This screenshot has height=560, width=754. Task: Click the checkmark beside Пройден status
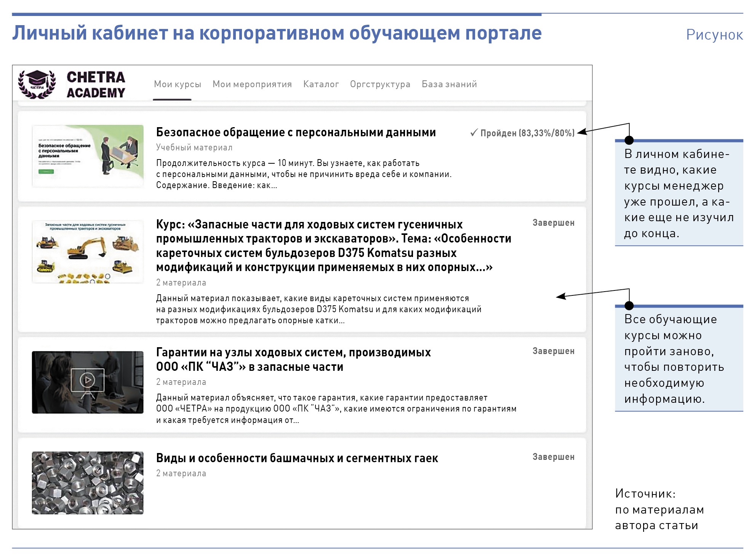pyautogui.click(x=474, y=132)
